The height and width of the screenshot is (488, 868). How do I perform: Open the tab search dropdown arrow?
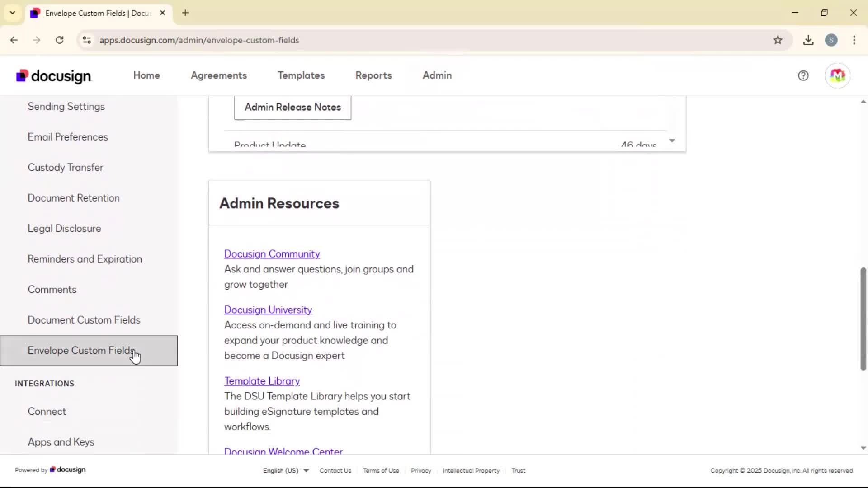(13, 13)
